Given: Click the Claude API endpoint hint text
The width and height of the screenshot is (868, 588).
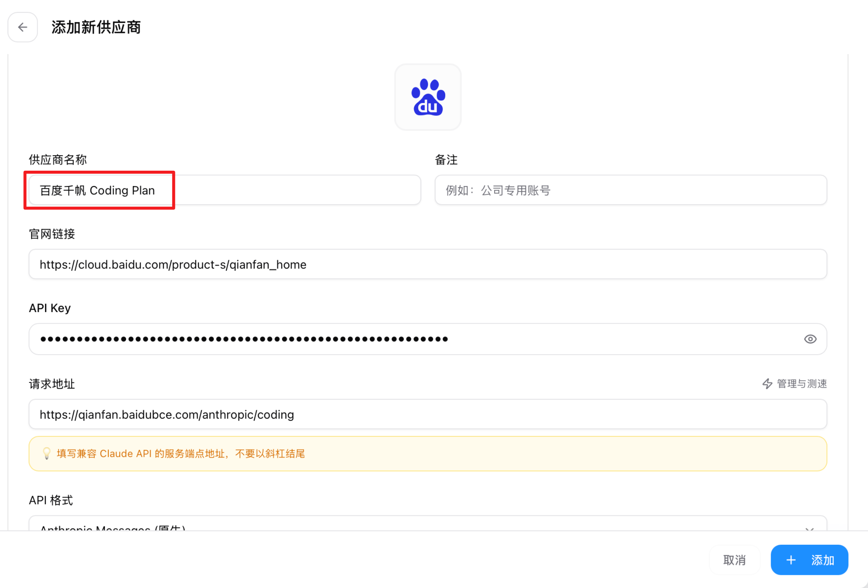Looking at the screenshot, I should [181, 454].
